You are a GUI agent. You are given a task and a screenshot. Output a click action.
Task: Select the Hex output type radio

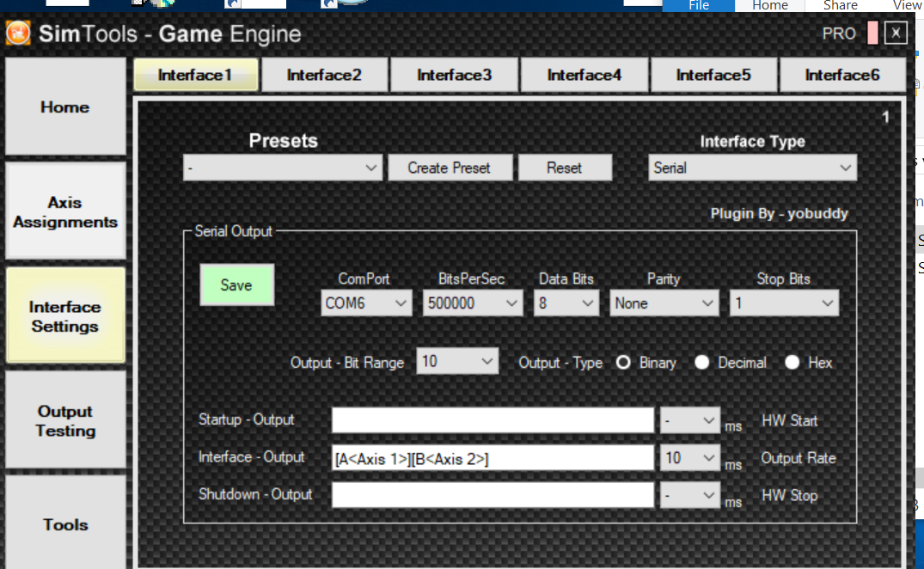(x=792, y=362)
